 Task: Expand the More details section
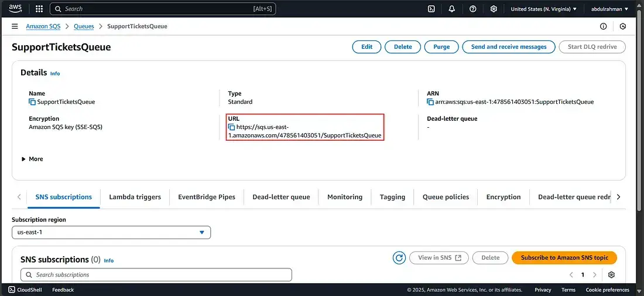point(32,159)
